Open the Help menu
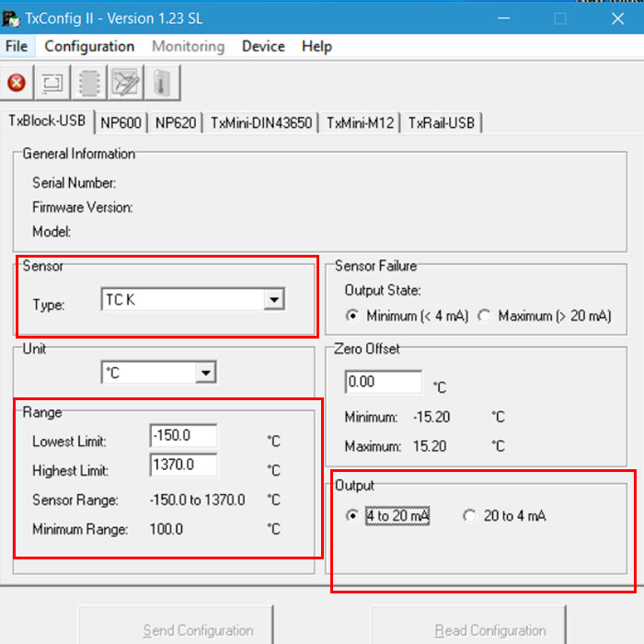Screen dimensions: 644x644 (x=316, y=46)
